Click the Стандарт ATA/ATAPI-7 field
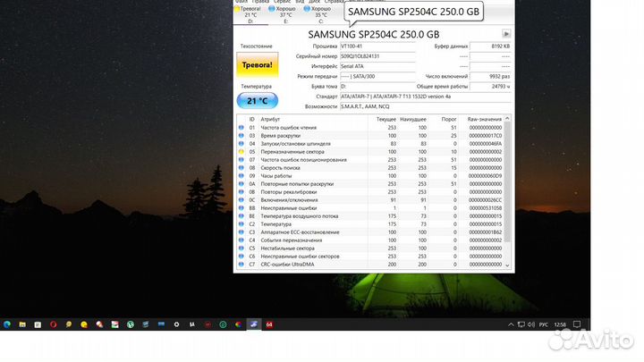644x362 pixels. point(426,97)
